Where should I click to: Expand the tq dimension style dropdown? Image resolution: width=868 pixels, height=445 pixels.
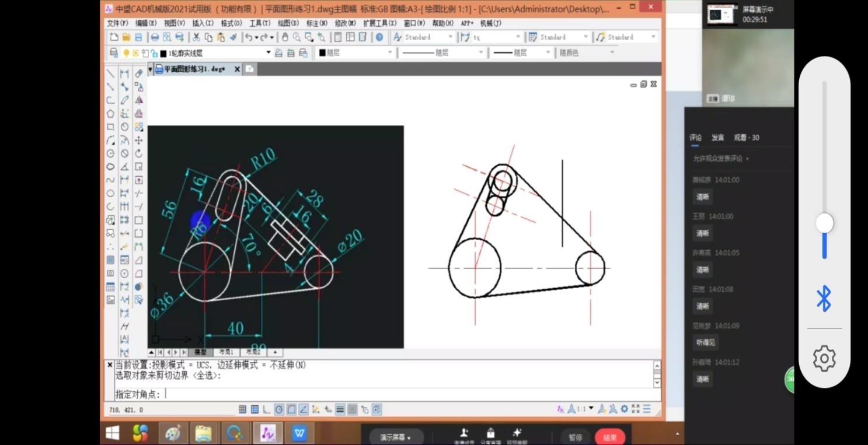click(x=517, y=37)
